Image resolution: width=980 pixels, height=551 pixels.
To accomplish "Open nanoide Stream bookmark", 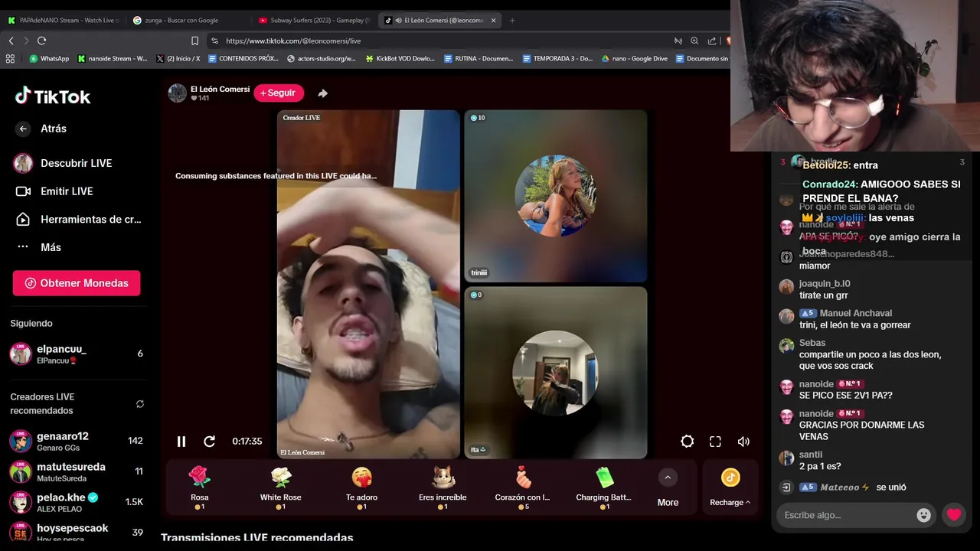I will pos(112,58).
